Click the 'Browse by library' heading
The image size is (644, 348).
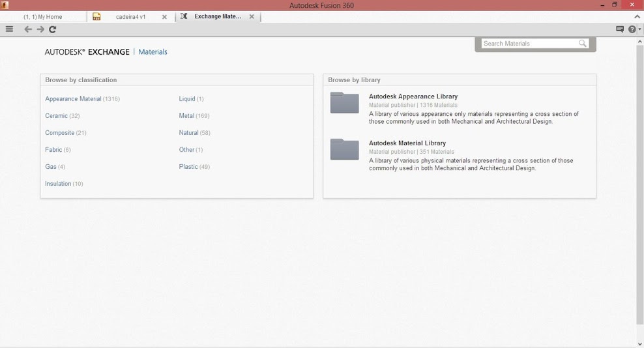point(354,80)
